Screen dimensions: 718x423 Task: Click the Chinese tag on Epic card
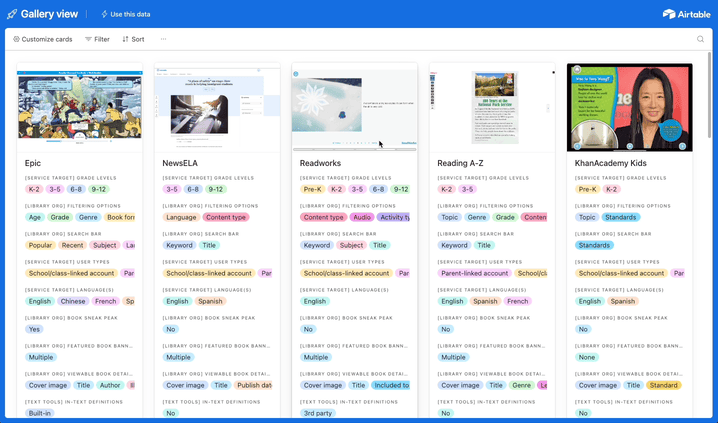tap(73, 301)
